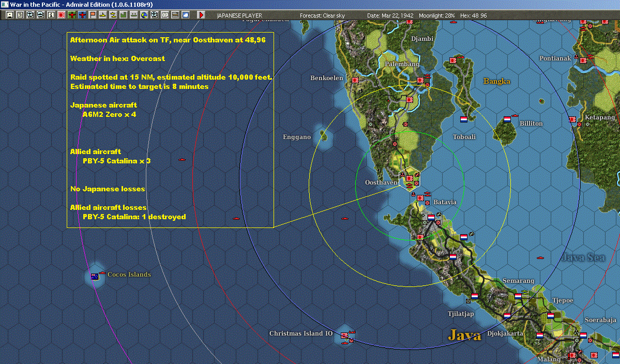Click the Cocos Islands label

[129, 274]
